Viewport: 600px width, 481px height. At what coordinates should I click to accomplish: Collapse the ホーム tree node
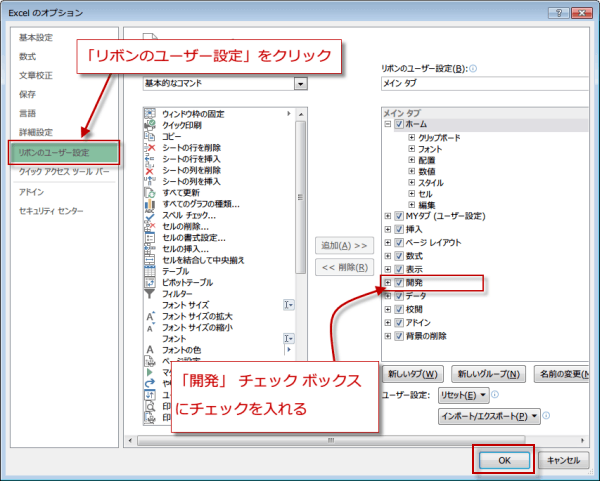[388, 125]
